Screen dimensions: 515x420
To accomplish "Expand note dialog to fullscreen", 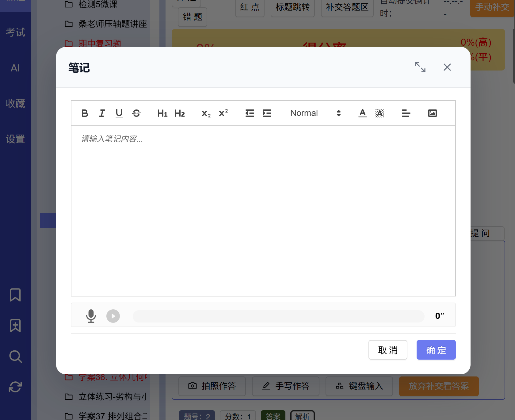I will pyautogui.click(x=420, y=67).
